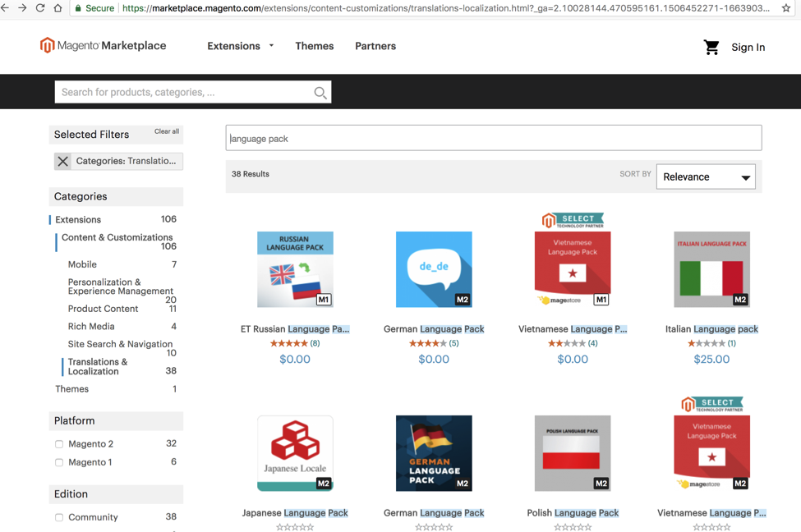Screen dimensions: 801x532
Task: Click the magnifying glass search icon
Action: pos(320,92)
